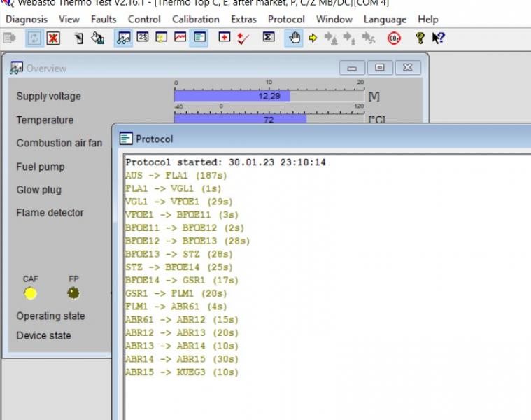The width and height of the screenshot is (531, 420).
Task: Open the red line graph window icon
Action: [x=180, y=36]
